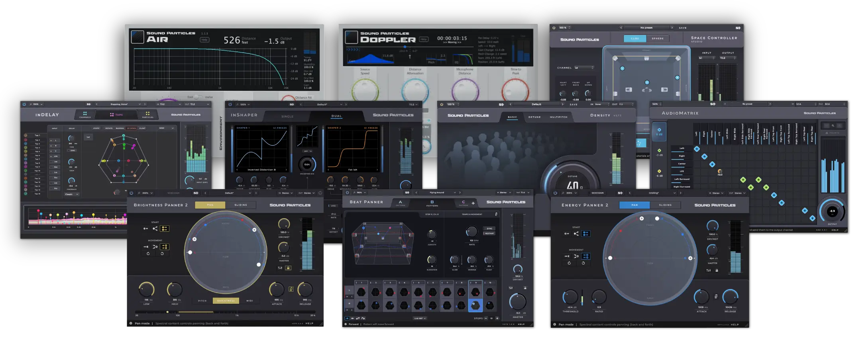Click SAVE in the Space Controller header
Screen dimensions: 868x352
click(x=683, y=28)
